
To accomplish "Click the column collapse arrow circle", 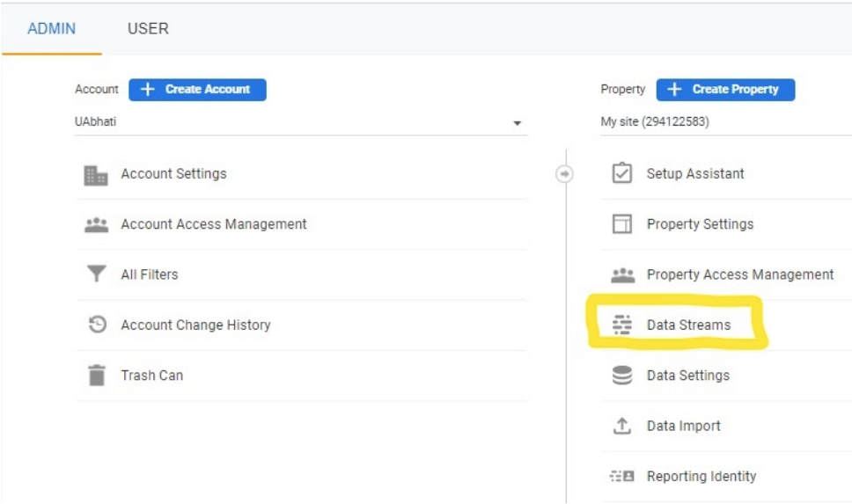I will coord(564,174).
